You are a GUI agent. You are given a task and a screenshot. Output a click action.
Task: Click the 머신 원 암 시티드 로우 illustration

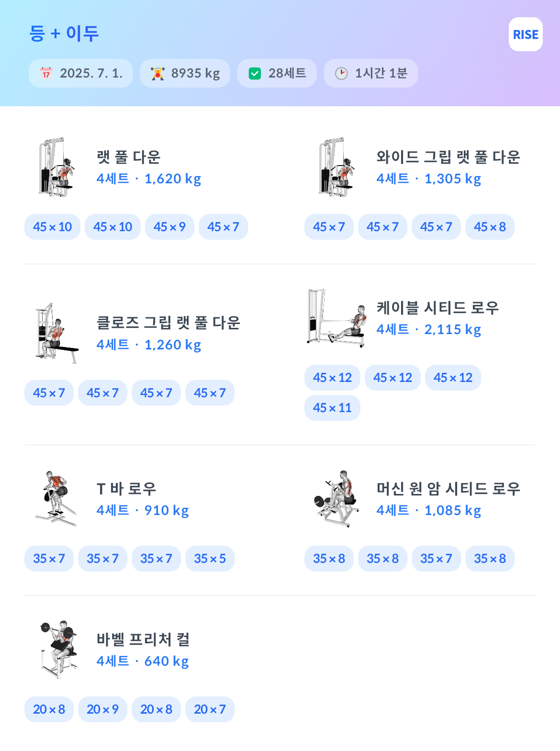point(336,499)
